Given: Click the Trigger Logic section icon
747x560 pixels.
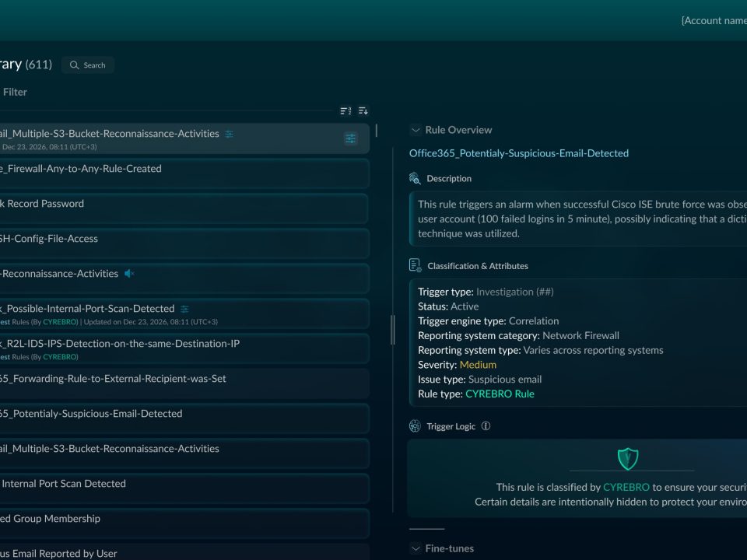Looking at the screenshot, I should click(x=416, y=426).
